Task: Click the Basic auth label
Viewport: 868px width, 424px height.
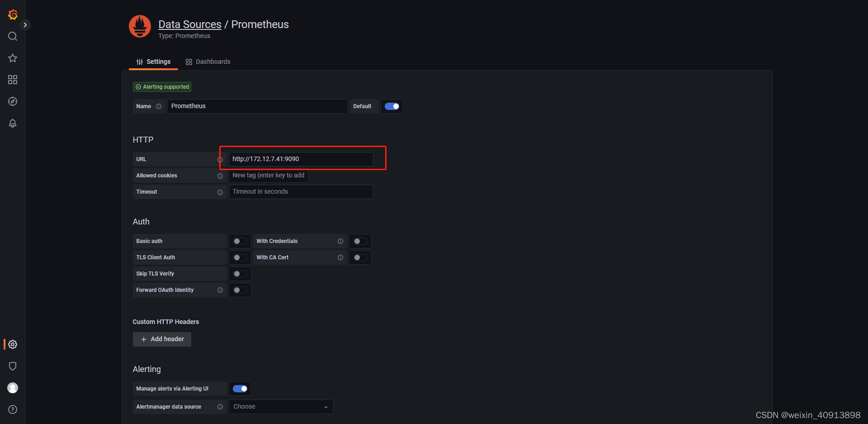Action: (149, 241)
